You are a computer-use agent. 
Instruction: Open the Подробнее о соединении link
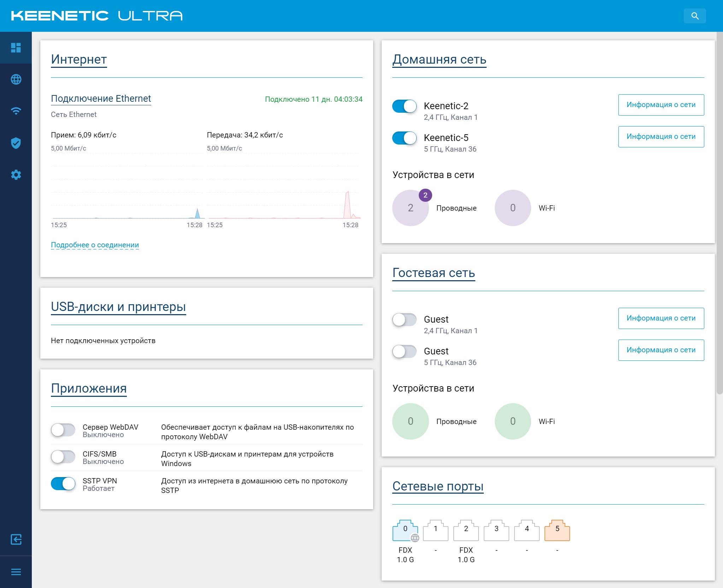click(x=95, y=245)
